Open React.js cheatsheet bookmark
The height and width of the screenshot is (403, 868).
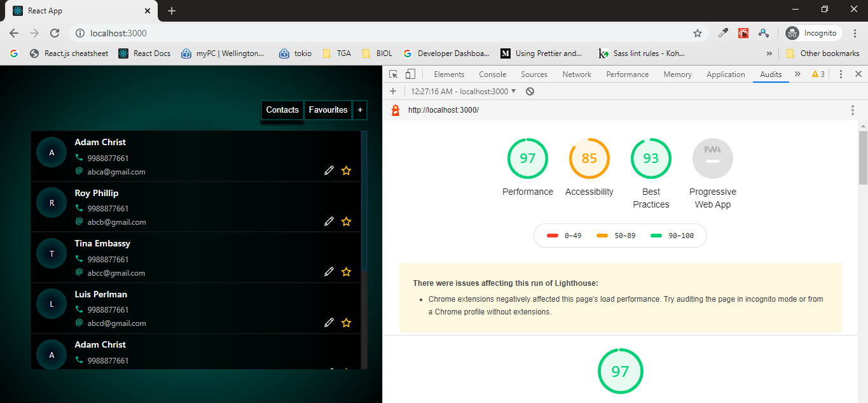click(x=69, y=53)
